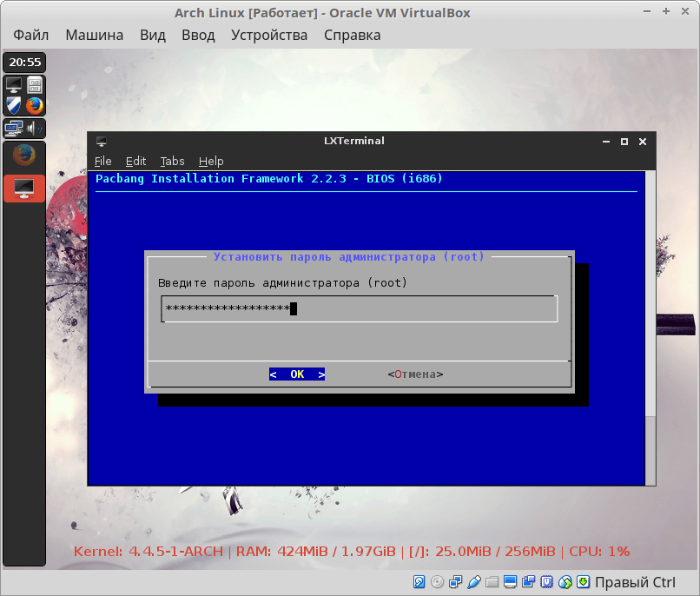The height and width of the screenshot is (596, 700).
Task: Open the network connections tray icon
Action: tap(14, 129)
